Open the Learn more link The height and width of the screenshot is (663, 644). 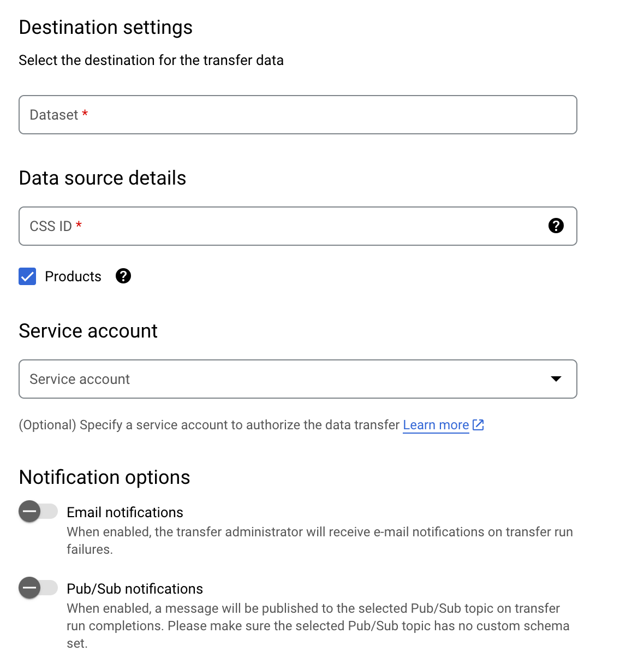(436, 424)
